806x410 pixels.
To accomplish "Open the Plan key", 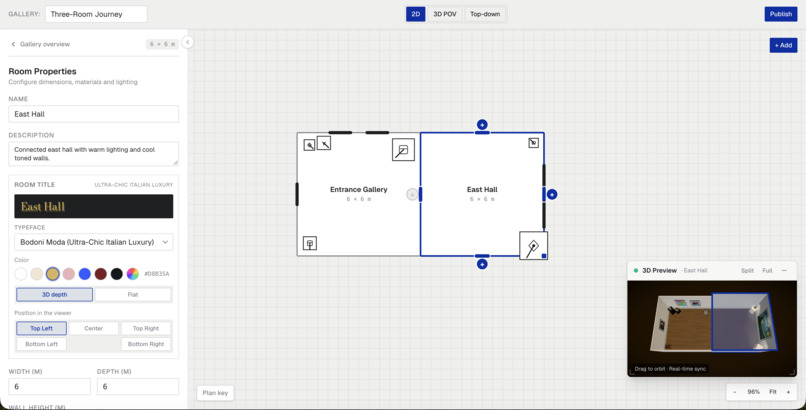I will 215,393.
